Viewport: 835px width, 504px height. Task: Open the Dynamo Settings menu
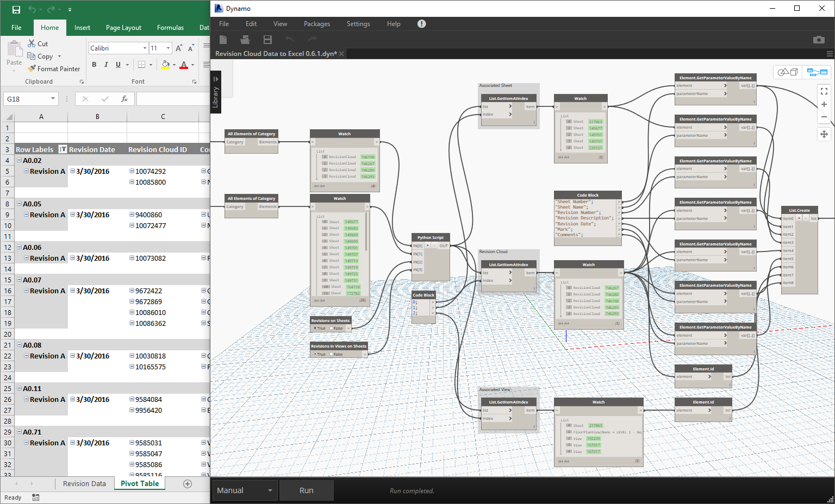tap(358, 24)
